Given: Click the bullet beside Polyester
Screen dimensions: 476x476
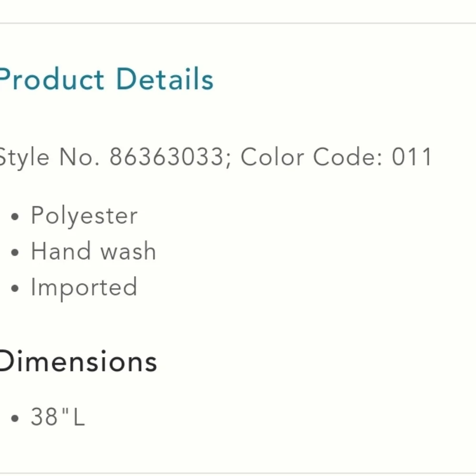Looking at the screenshot, I should (16, 217).
